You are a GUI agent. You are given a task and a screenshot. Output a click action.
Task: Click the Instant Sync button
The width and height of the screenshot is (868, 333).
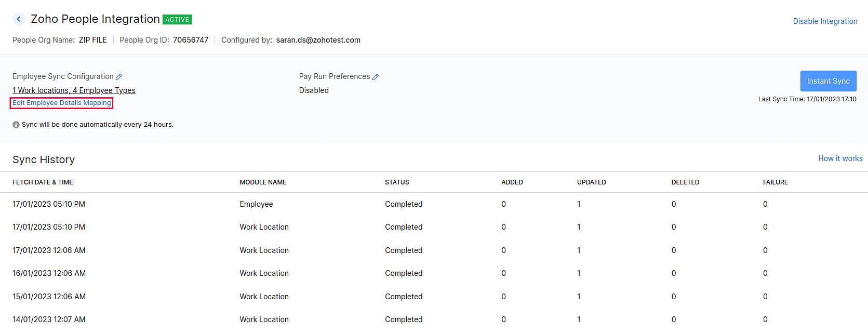pyautogui.click(x=828, y=81)
